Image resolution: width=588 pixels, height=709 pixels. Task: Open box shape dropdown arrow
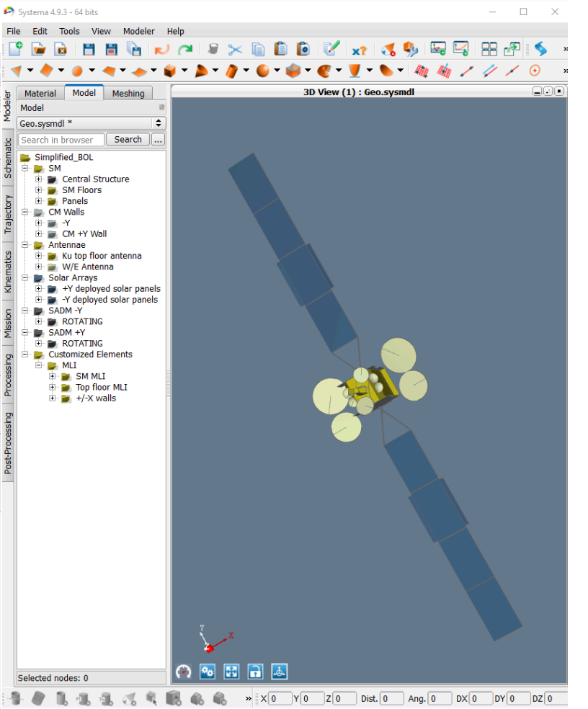point(184,70)
